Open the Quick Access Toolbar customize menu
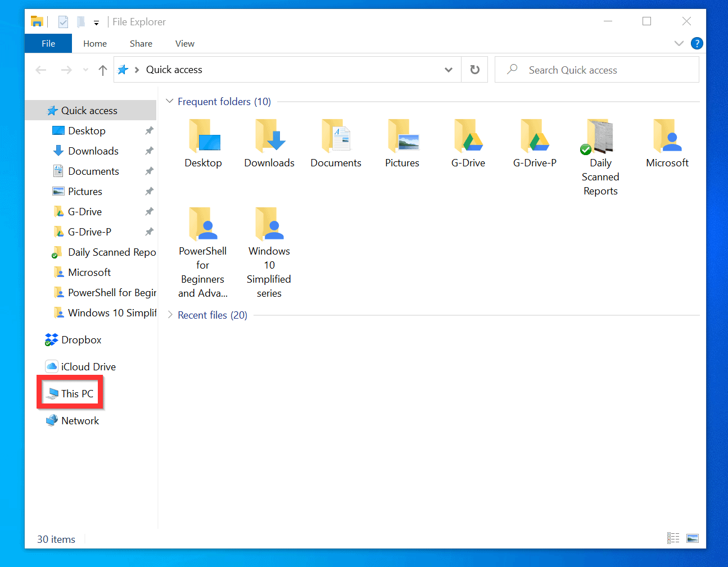This screenshot has width=728, height=567. [x=96, y=22]
